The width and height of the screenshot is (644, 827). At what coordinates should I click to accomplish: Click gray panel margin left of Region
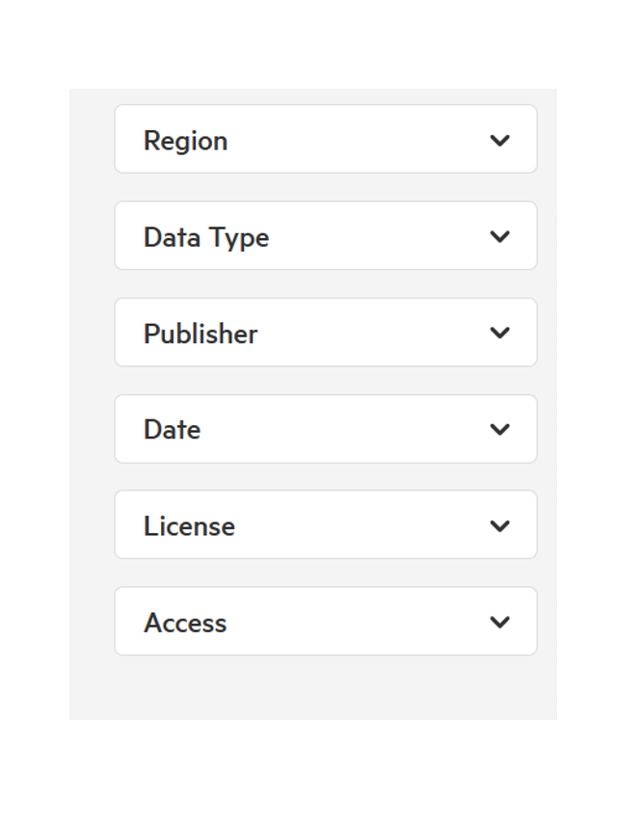pyautogui.click(x=92, y=139)
